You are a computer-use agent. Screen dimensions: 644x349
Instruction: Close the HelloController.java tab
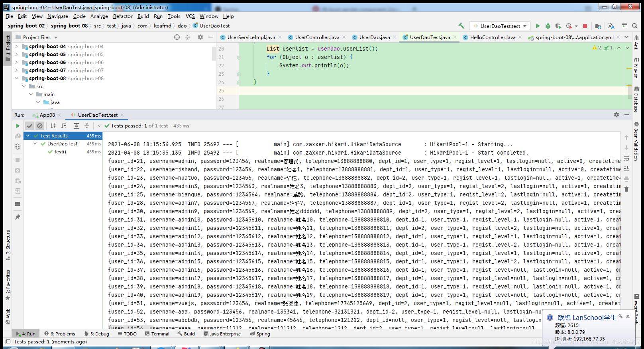[x=520, y=37]
